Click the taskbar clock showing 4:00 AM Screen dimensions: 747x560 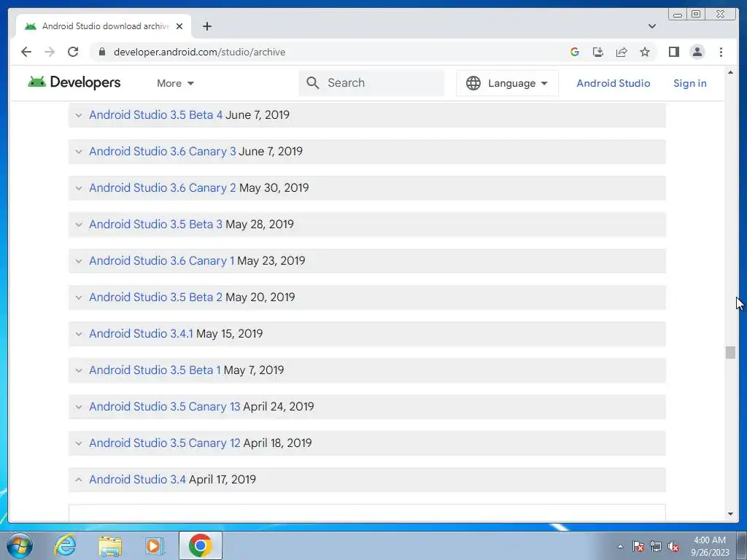pos(710,546)
